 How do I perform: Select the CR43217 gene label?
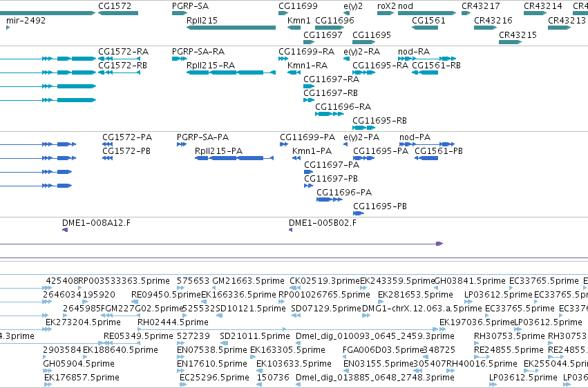[x=481, y=6]
